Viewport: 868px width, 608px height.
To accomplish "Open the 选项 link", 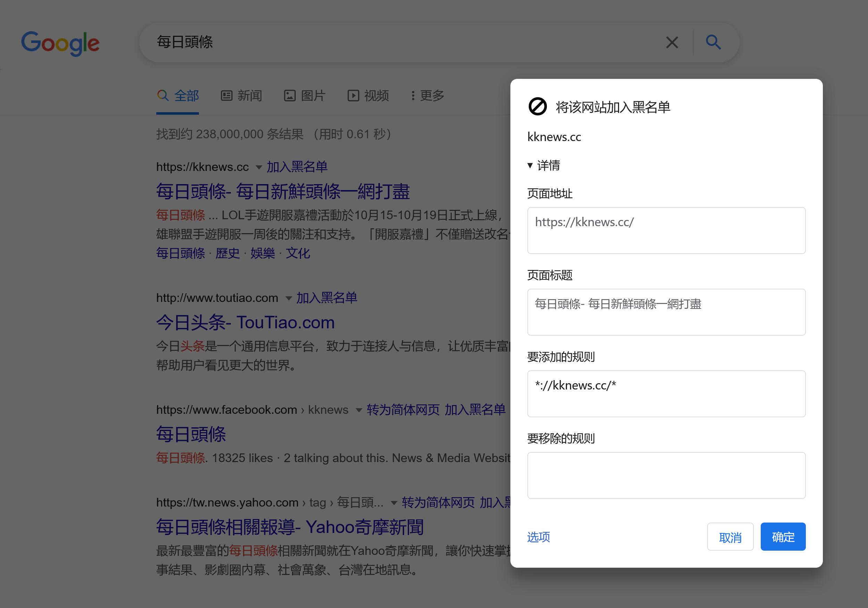I will tap(539, 536).
